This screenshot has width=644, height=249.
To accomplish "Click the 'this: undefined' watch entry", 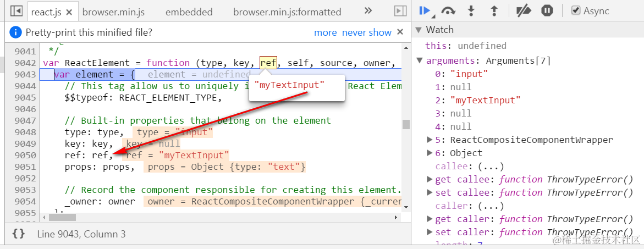I will click(x=466, y=46).
